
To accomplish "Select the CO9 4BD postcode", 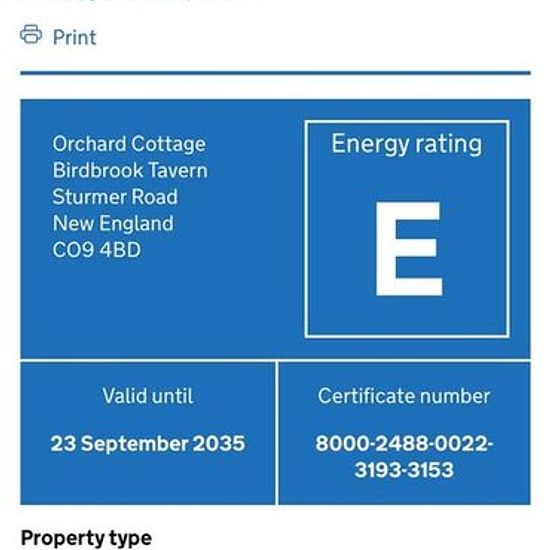I will point(96,250).
